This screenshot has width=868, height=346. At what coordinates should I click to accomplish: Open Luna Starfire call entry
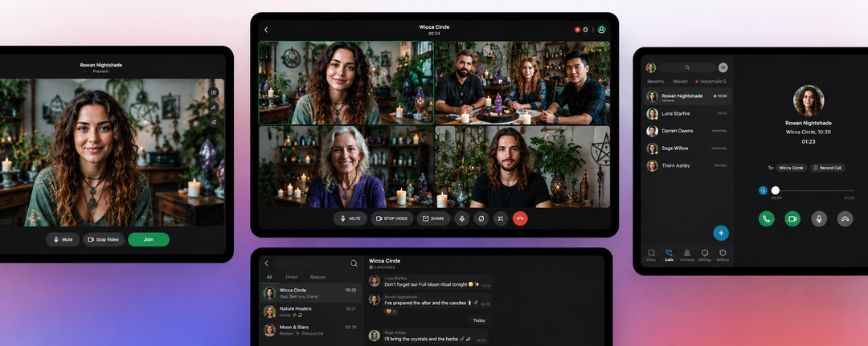pos(686,113)
